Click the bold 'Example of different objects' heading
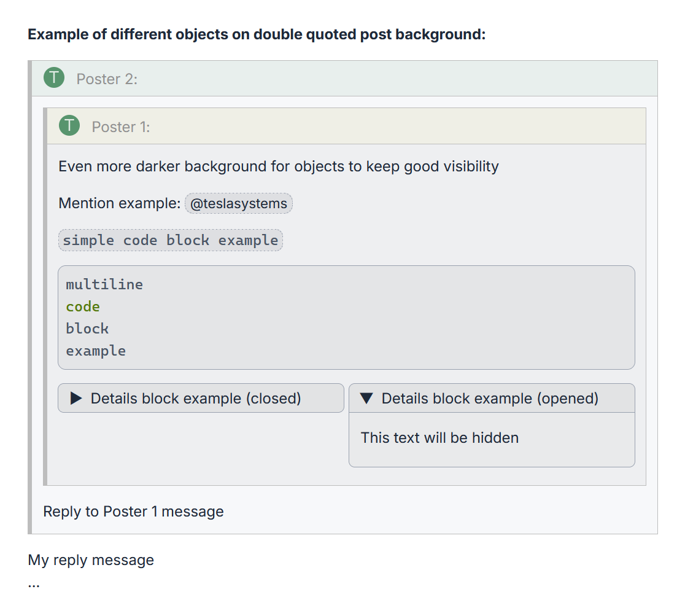Screen dimensions: 685x616 click(x=257, y=34)
